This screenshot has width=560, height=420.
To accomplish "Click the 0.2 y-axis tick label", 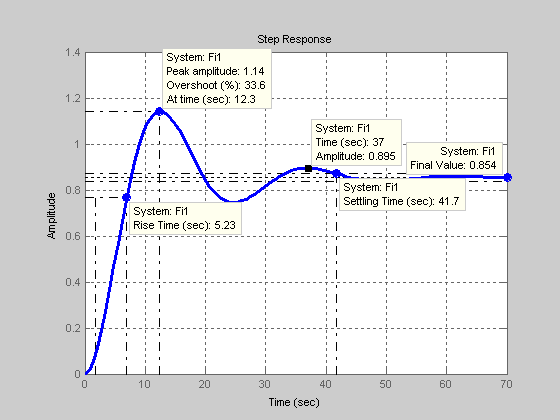I will point(72,328).
